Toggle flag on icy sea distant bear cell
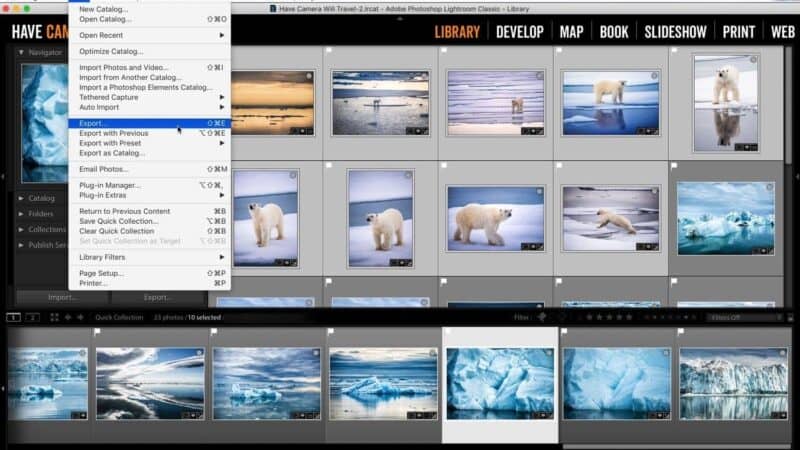The height and width of the screenshot is (450, 800). 329,51
